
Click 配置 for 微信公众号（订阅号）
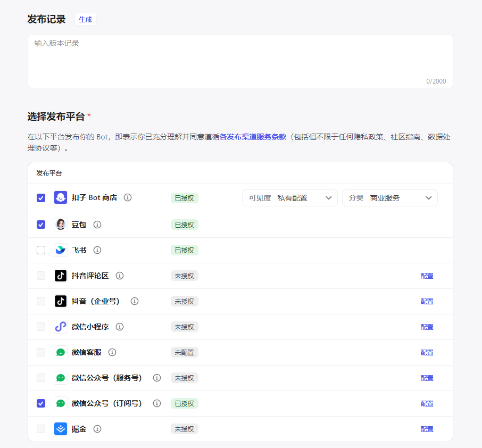(x=427, y=403)
